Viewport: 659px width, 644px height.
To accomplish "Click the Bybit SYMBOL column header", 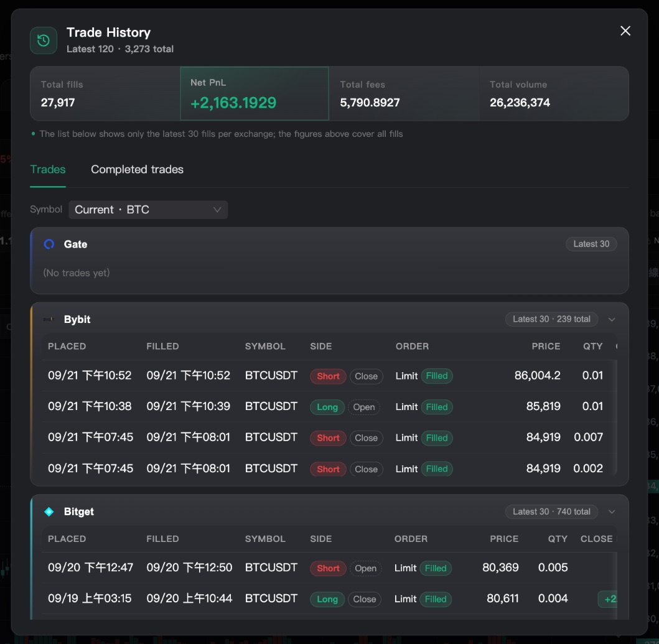I will pyautogui.click(x=265, y=347).
